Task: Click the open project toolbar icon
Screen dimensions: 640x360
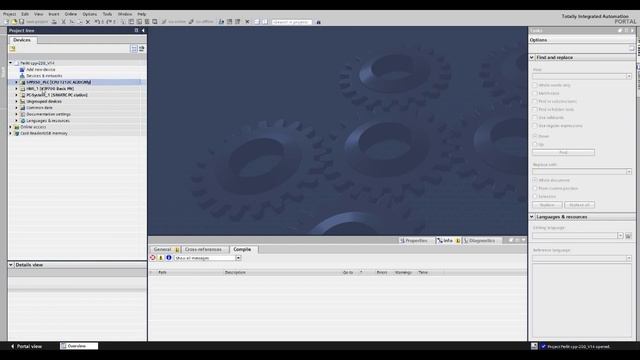Action: tap(14, 22)
